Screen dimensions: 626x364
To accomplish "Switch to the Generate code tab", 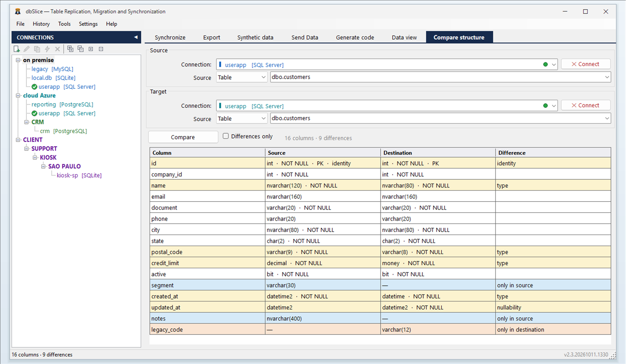I will [x=355, y=37].
